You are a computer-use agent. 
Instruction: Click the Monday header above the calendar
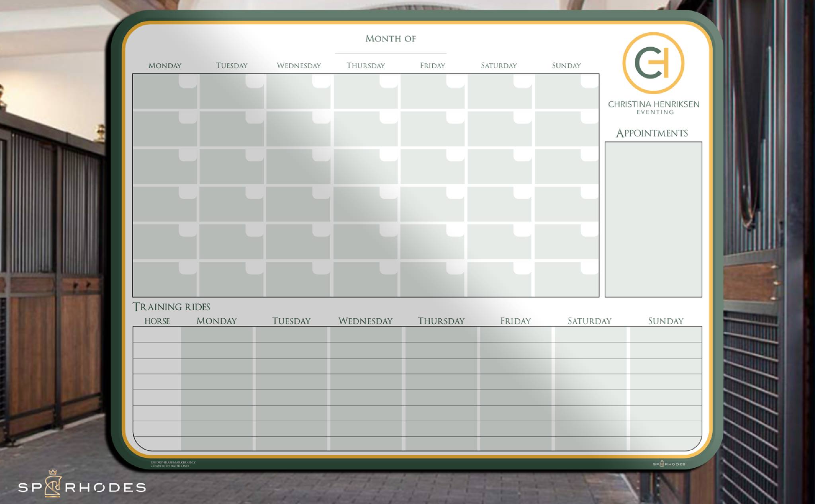click(x=165, y=65)
